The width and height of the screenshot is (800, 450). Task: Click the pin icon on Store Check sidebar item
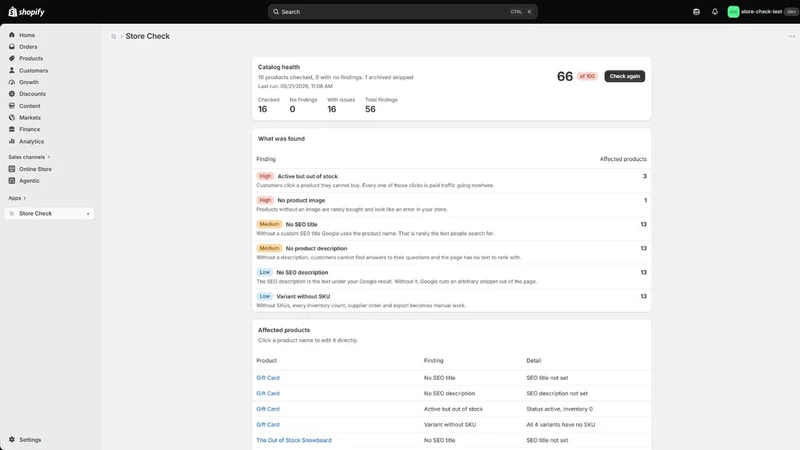point(88,214)
